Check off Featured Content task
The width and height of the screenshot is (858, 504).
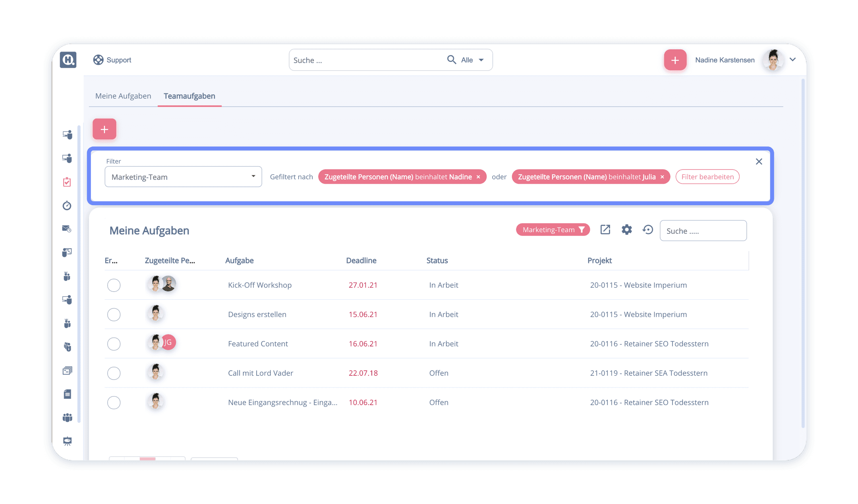[x=114, y=344]
